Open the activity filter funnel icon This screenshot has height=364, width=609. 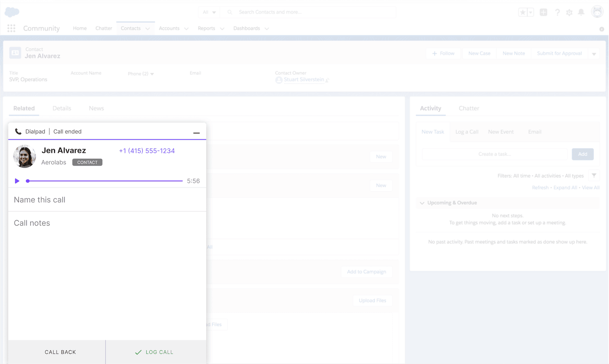(x=594, y=175)
